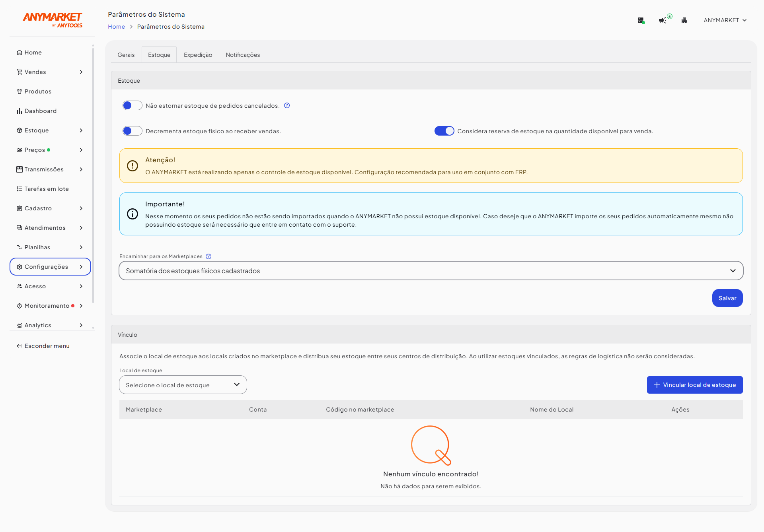Click Vincular local de estoque button
Image resolution: width=764 pixels, height=532 pixels.
pos(694,385)
